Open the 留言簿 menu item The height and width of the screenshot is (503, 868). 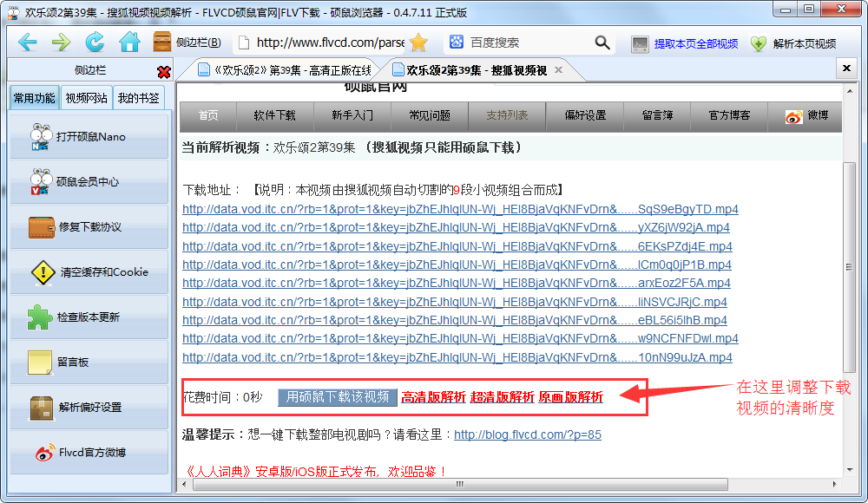coord(657,115)
